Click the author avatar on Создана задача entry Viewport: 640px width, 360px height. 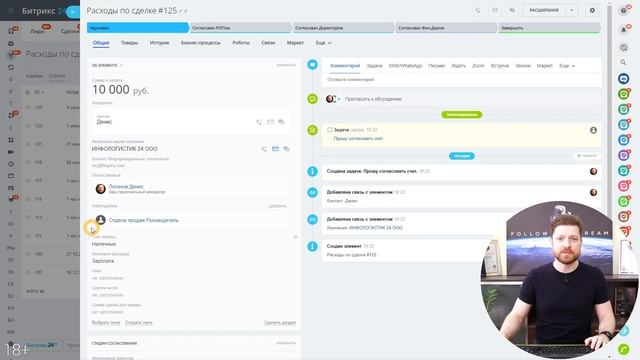click(593, 171)
